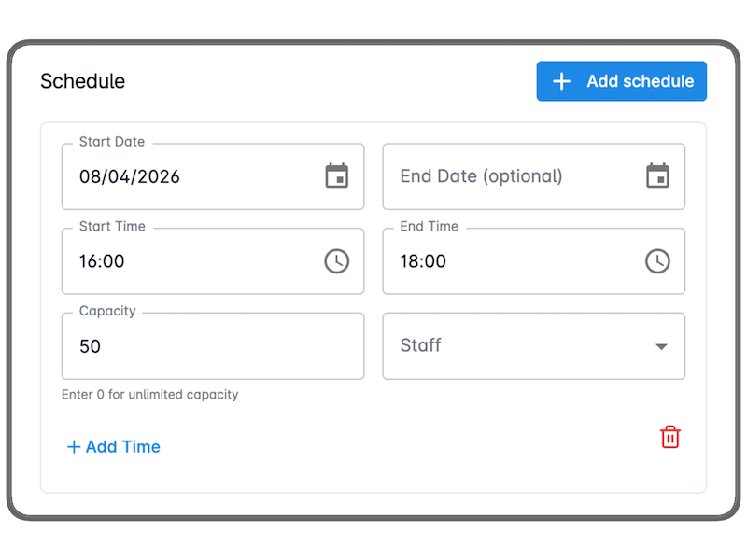
Task: Open the Start Time clock picker icon
Action: (336, 261)
